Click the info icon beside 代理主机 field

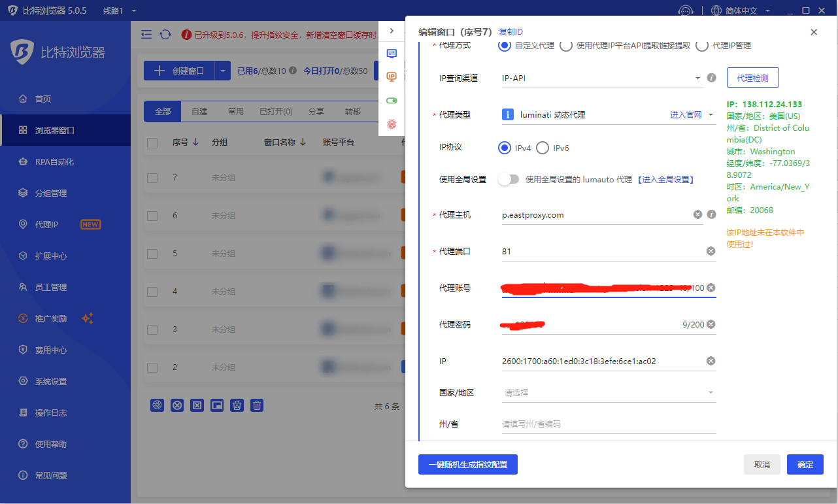[711, 214]
